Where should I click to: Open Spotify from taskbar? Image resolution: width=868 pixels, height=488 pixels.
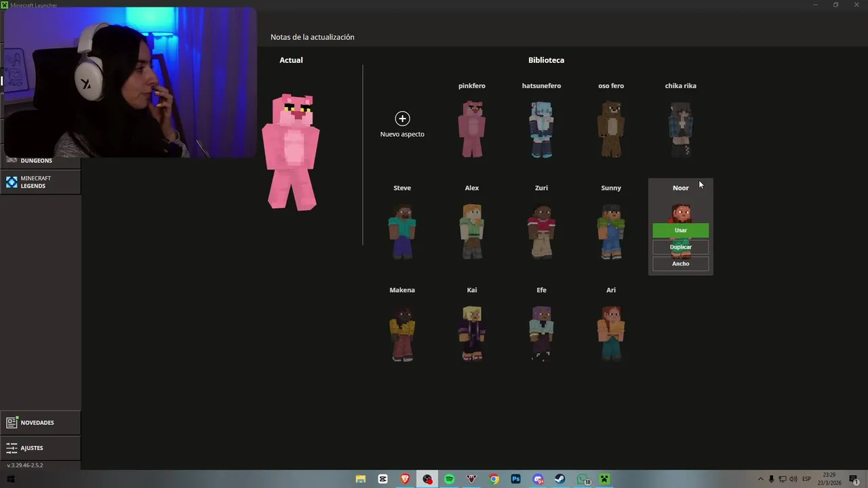coord(450,479)
